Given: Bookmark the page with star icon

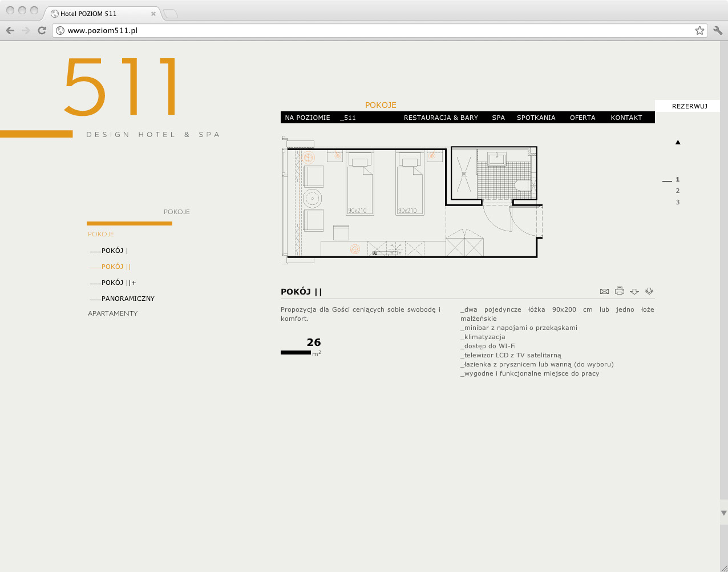Looking at the screenshot, I should click(699, 30).
